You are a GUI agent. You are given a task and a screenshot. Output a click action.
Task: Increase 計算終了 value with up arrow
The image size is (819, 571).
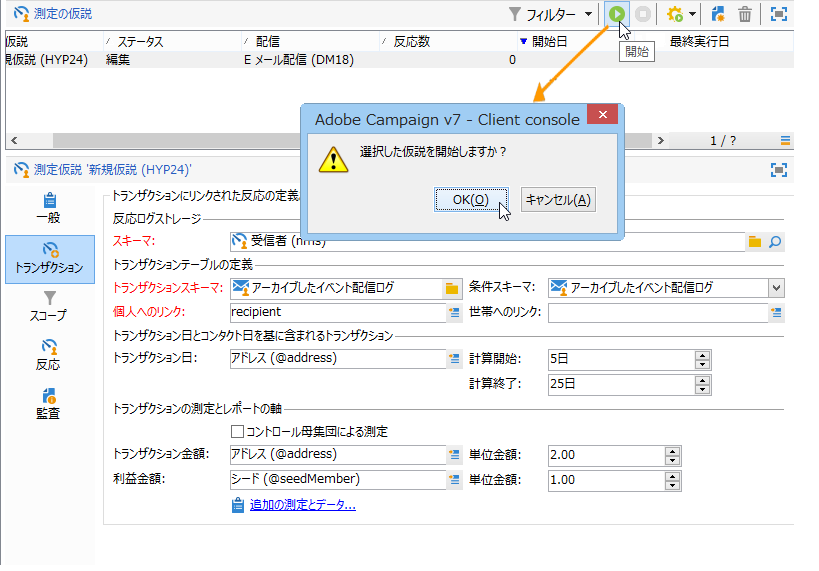coord(703,380)
